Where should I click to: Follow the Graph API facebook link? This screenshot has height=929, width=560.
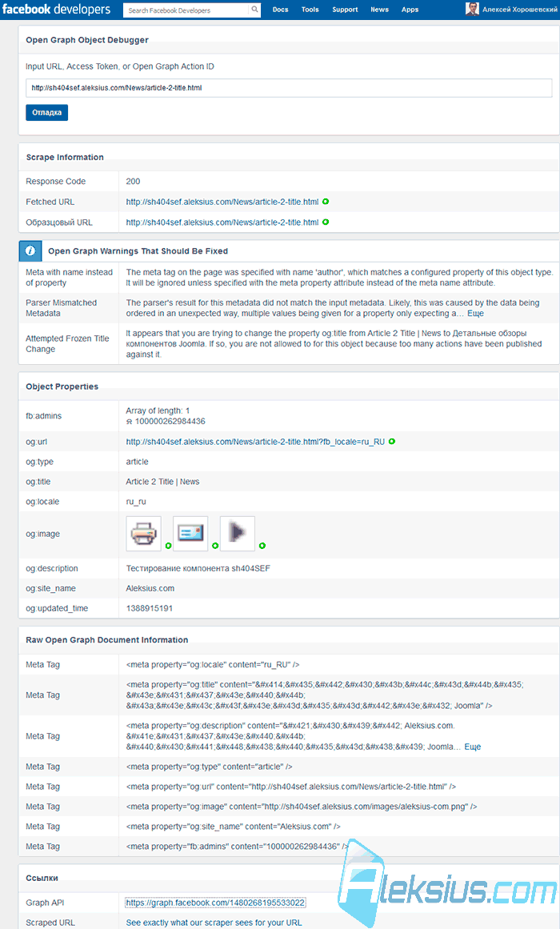click(215, 903)
